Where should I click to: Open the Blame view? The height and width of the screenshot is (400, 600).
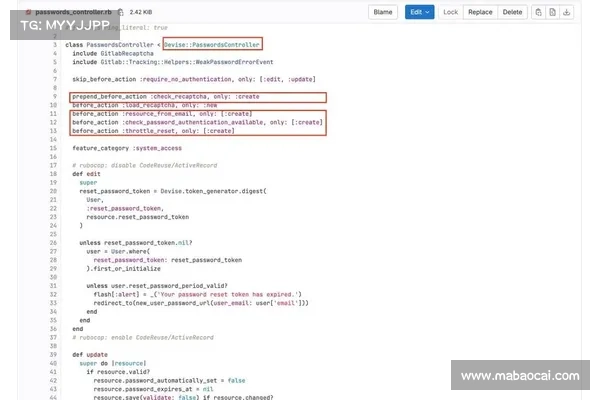[383, 12]
